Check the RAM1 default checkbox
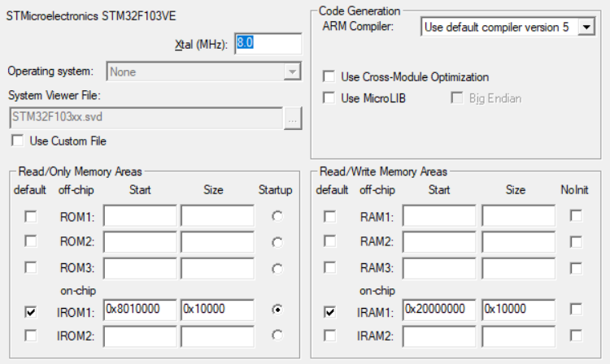 click(330, 216)
